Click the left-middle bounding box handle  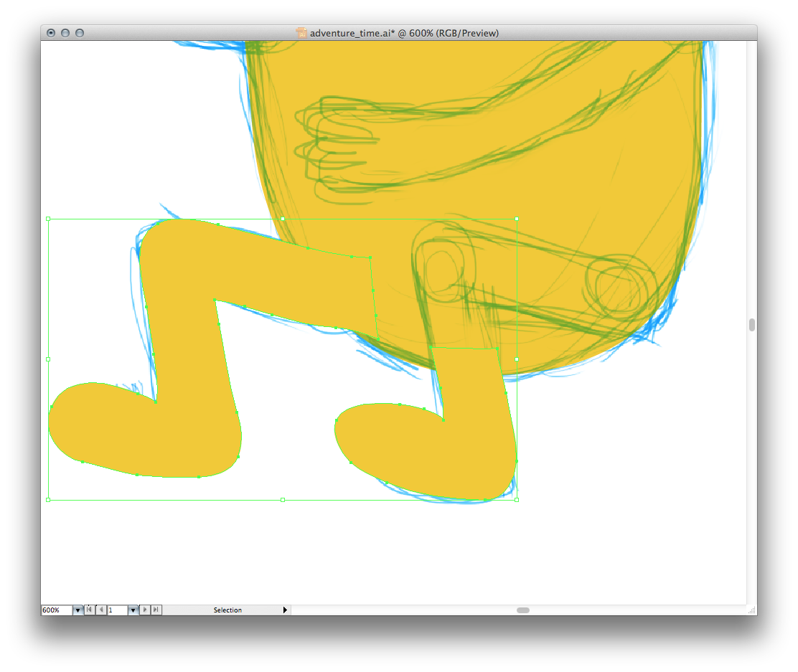pyautogui.click(x=48, y=359)
